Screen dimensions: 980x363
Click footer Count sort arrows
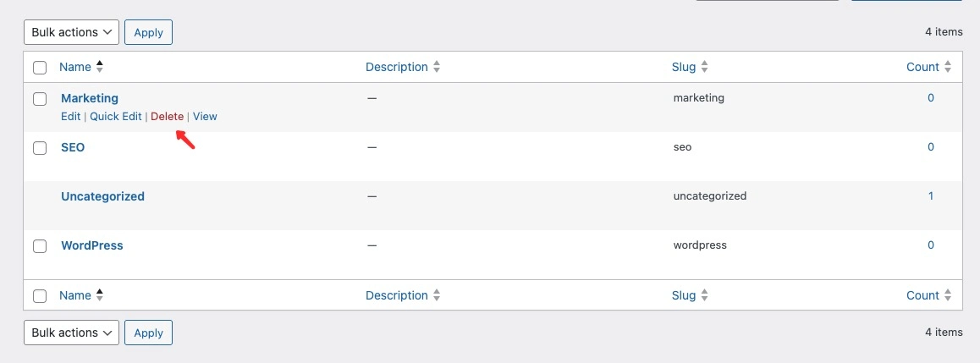(x=948, y=295)
